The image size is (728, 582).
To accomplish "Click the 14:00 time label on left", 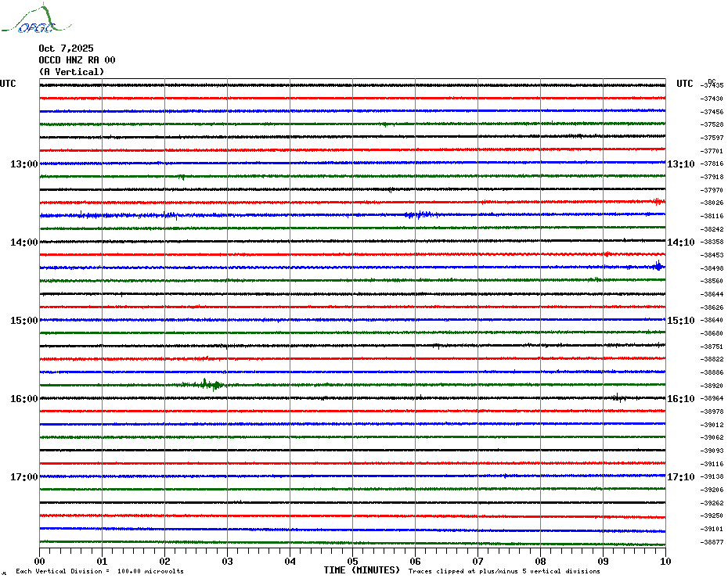I will (x=23, y=242).
